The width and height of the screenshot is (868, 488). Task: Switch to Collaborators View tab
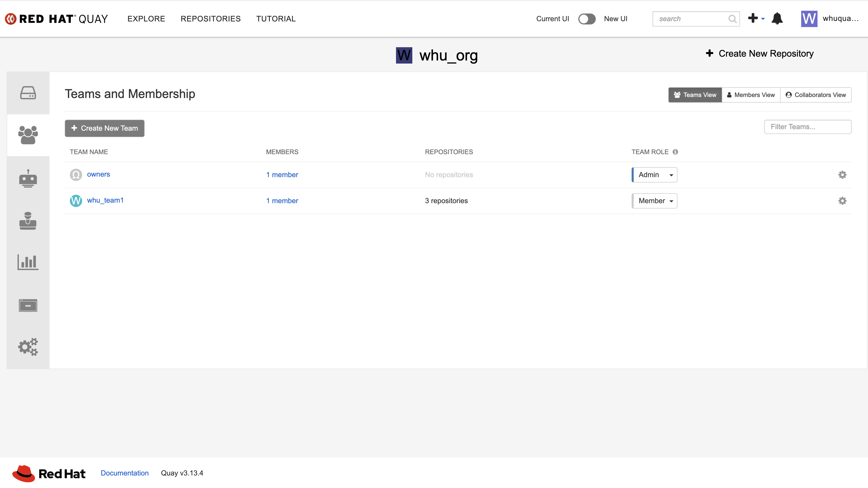point(815,95)
